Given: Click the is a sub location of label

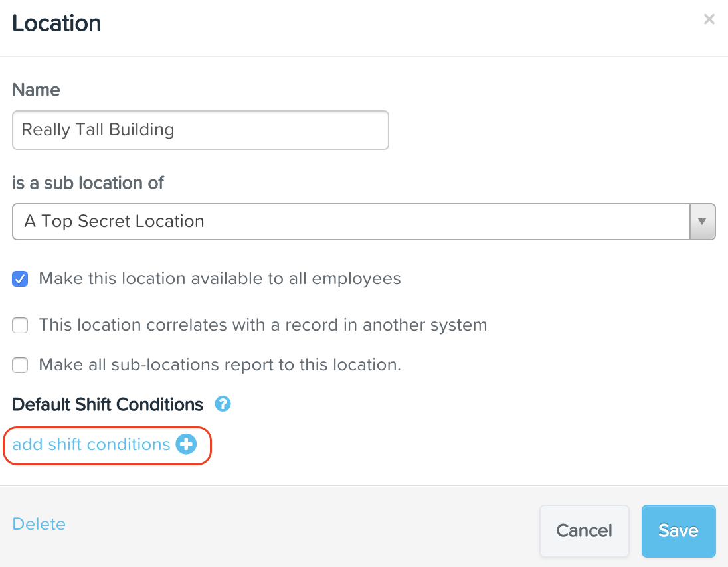Looking at the screenshot, I should (88, 183).
